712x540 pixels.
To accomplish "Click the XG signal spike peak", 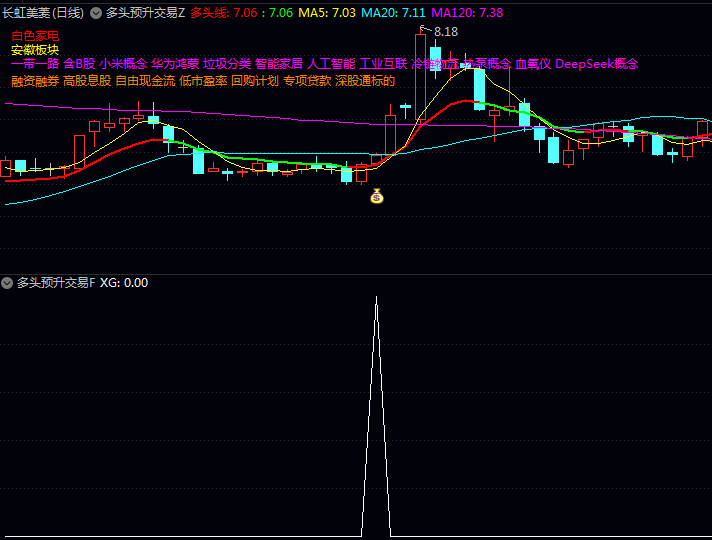I will [x=376, y=298].
